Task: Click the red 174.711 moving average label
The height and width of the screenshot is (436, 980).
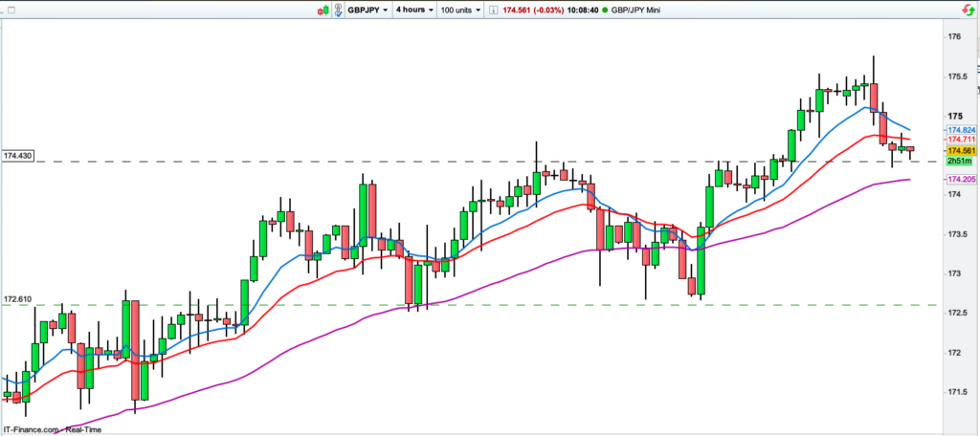Action: coord(961,139)
